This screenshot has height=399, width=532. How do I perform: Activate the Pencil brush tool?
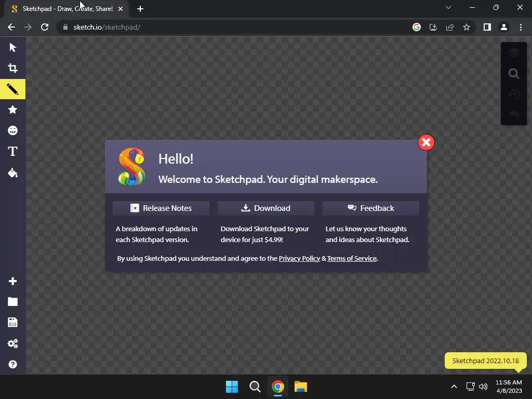(x=12, y=89)
